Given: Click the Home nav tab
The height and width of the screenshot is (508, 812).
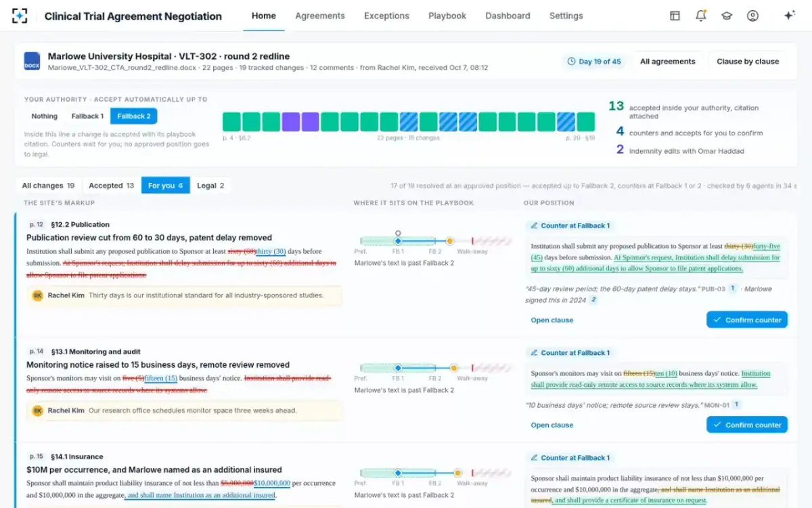Looking at the screenshot, I should [x=264, y=16].
